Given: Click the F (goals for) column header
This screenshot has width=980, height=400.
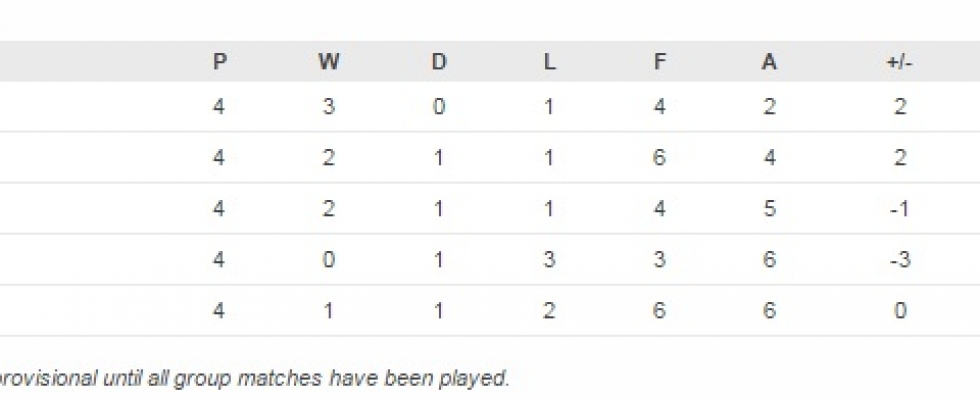Looking at the screenshot, I should coord(659,62).
